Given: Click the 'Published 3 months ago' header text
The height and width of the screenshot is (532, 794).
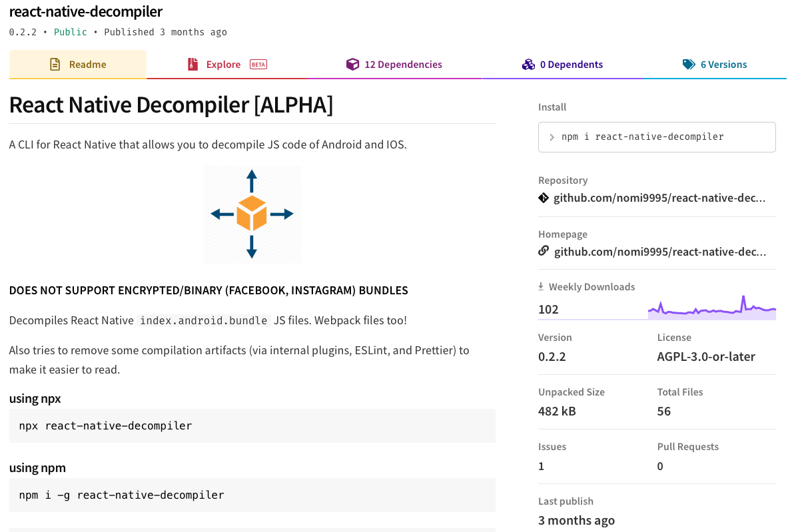Looking at the screenshot, I should 166,32.
